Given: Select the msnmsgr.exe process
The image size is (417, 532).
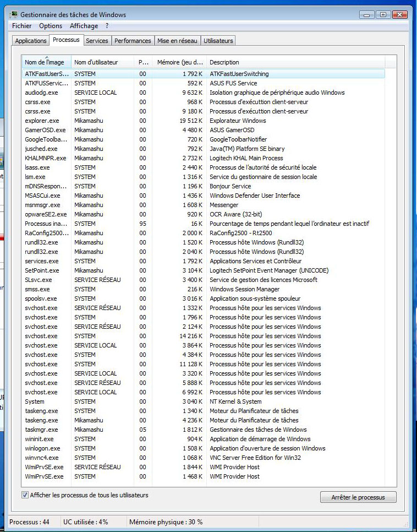Looking at the screenshot, I should pyautogui.click(x=204, y=205).
